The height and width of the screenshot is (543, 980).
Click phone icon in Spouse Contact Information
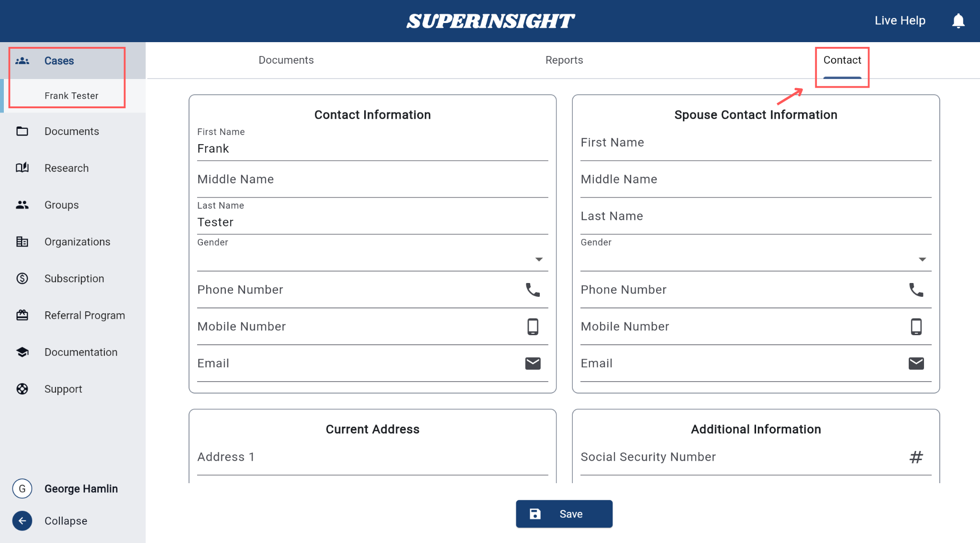(916, 290)
